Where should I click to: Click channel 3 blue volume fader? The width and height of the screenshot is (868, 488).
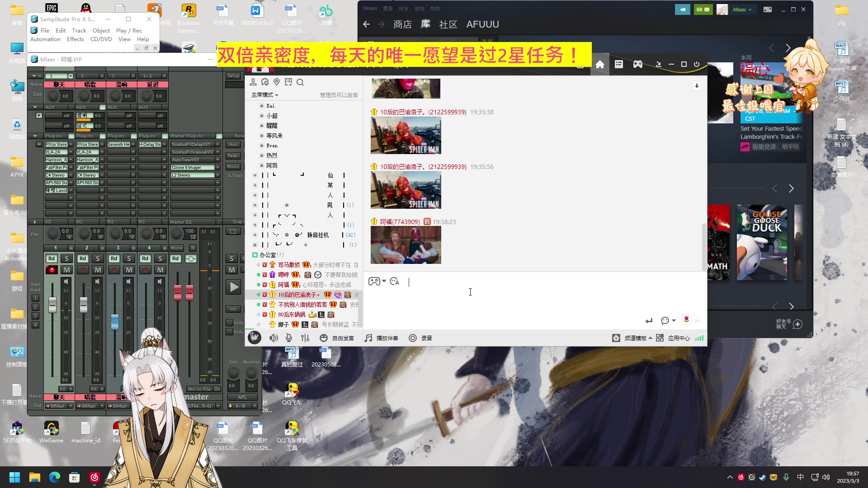click(115, 322)
